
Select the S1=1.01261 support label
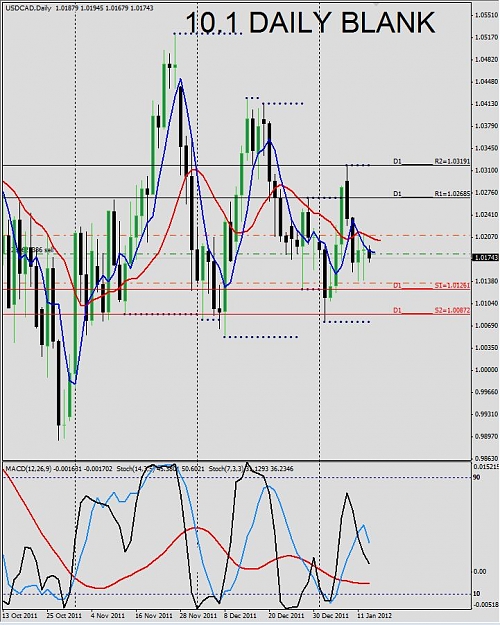pos(452,285)
